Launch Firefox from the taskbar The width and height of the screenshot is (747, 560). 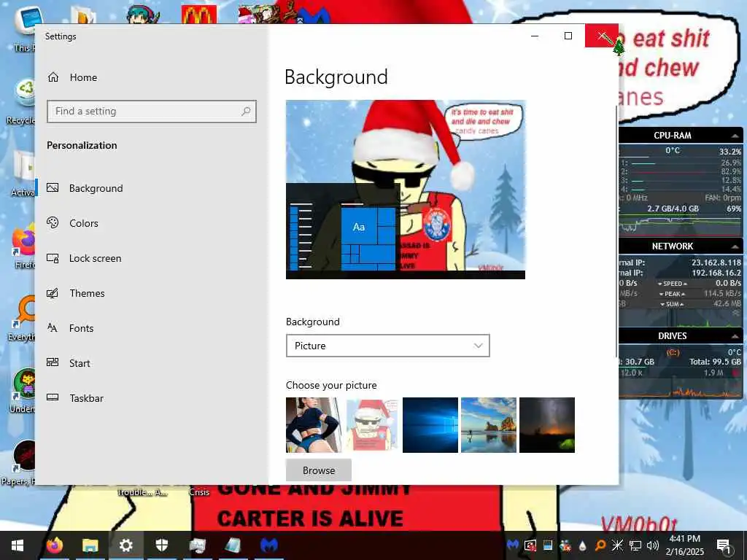pos(54,545)
